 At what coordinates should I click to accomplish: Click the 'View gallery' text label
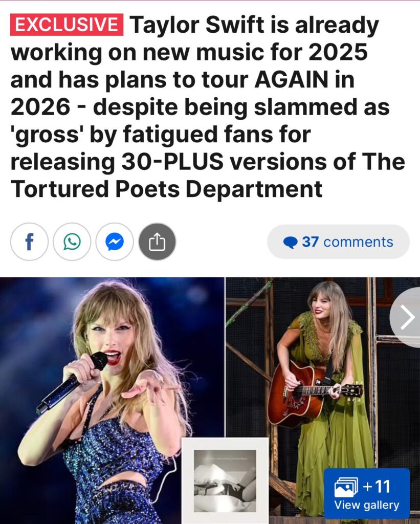(366, 505)
